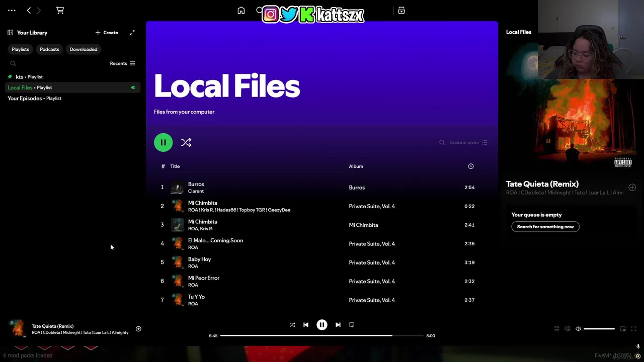Filter library by Podcasts

pyautogui.click(x=49, y=49)
